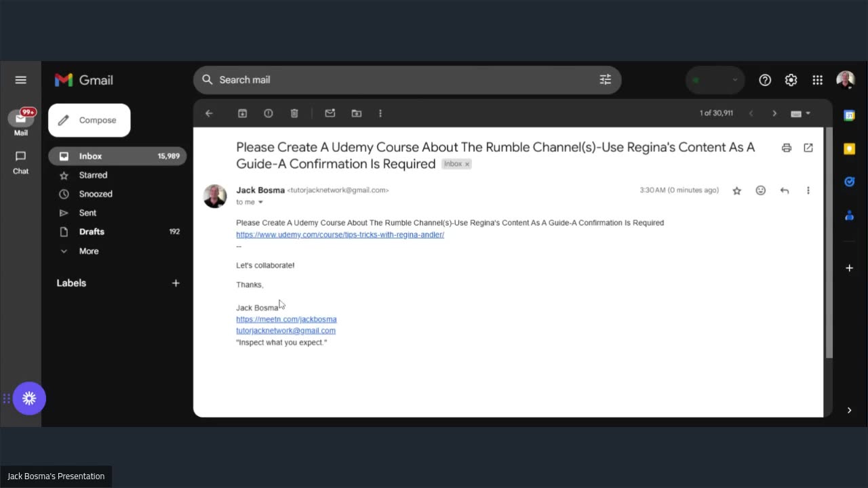The image size is (868, 488).
Task: Open Support help icon
Action: [765, 80]
